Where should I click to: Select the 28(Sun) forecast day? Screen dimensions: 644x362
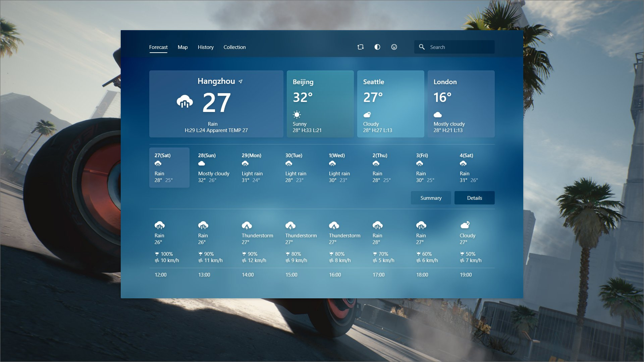coord(213,168)
